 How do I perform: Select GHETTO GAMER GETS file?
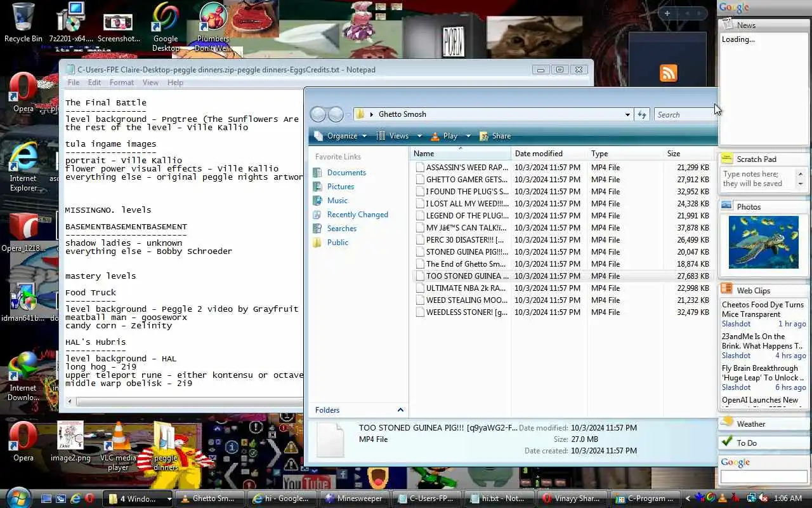point(462,180)
